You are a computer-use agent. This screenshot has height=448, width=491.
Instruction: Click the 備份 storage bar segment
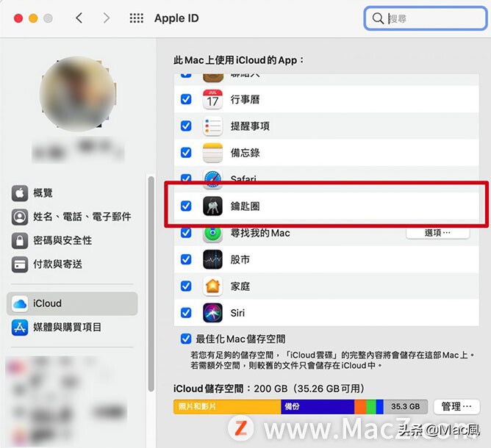coord(318,407)
